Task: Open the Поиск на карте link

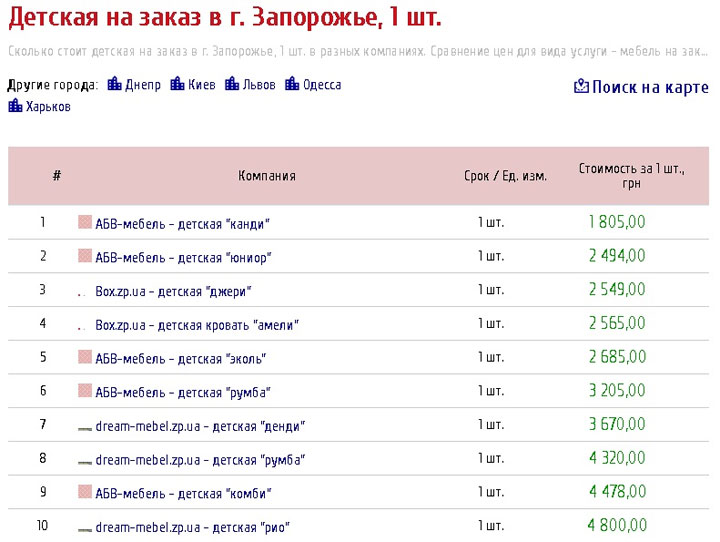Action: (x=650, y=88)
